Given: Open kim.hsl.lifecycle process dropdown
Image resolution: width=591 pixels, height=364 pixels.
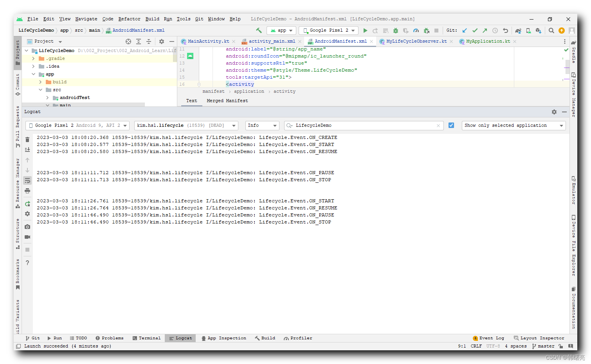Looking at the screenshot, I should (186, 125).
